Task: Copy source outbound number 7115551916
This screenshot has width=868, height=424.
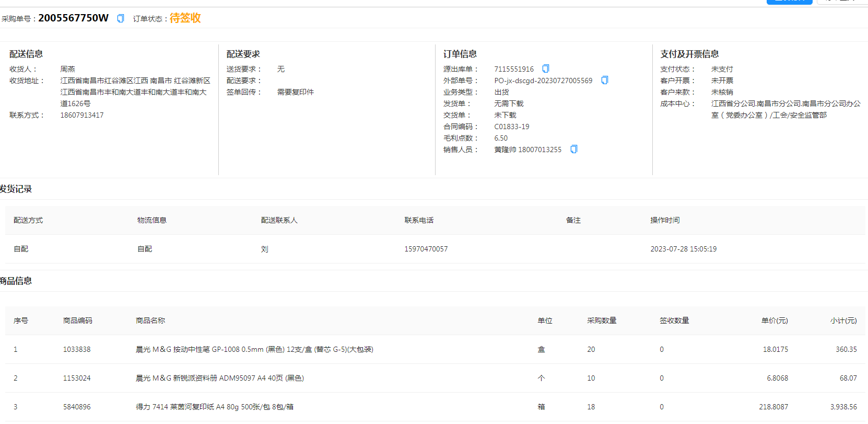Action: point(546,68)
